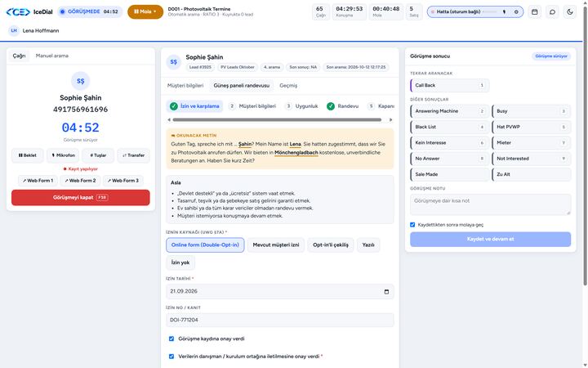Toggle dark mode moon icon
The width and height of the screenshot is (588, 368).
[x=570, y=12]
